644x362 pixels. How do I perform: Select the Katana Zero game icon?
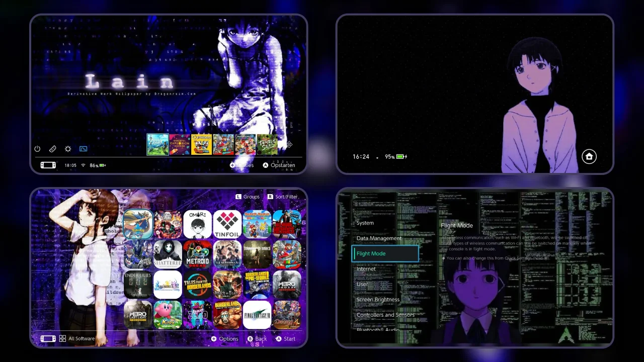[x=198, y=315]
